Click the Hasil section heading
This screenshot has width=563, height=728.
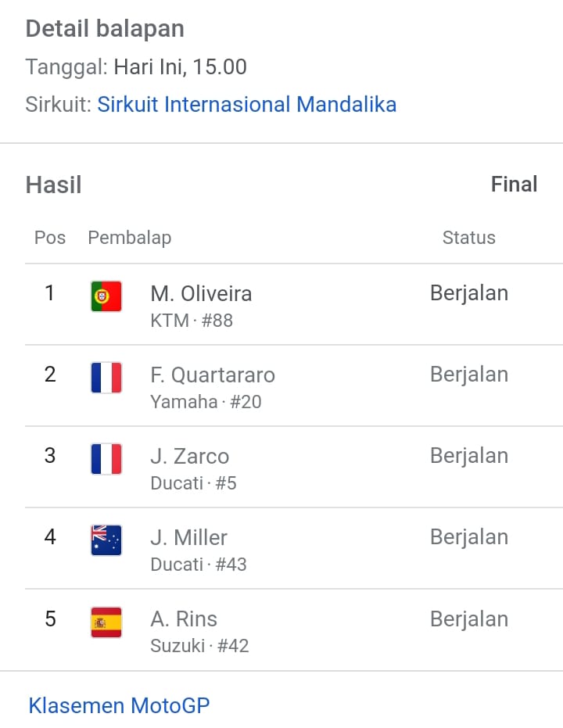[x=53, y=185]
